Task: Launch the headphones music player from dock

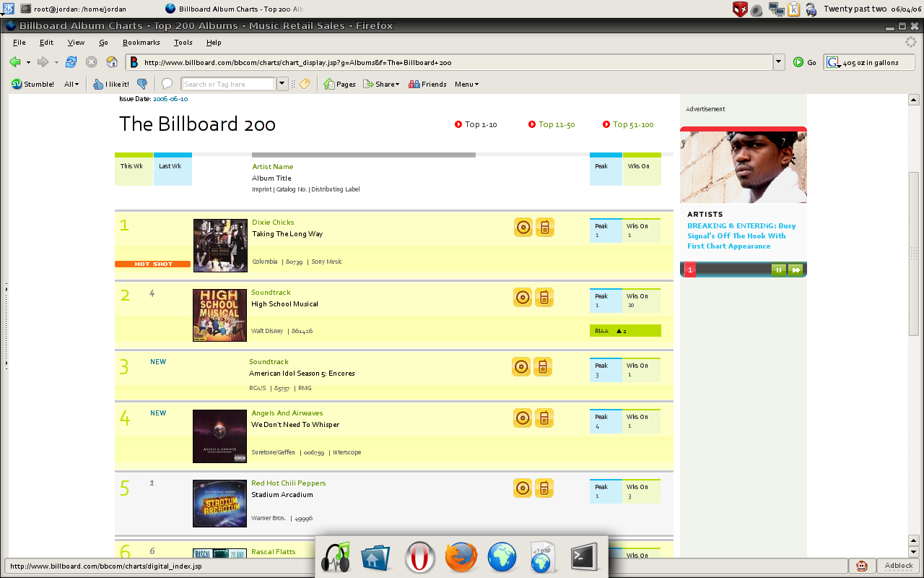Action: pos(336,556)
